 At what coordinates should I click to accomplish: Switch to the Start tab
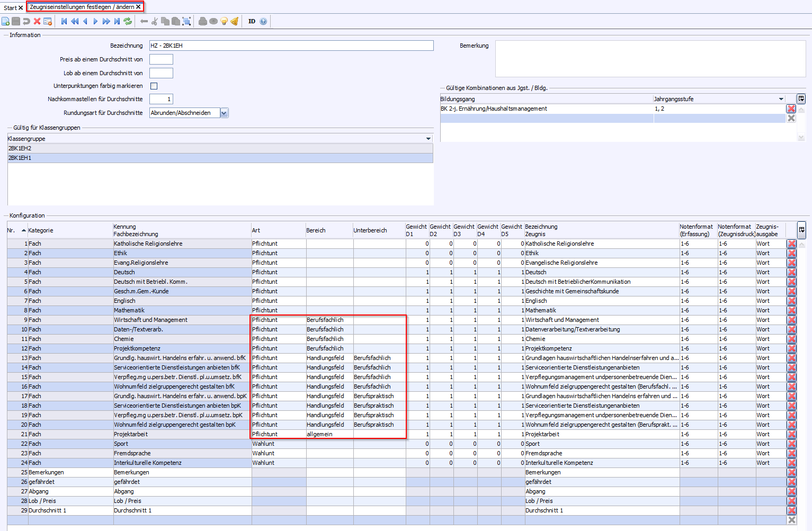pos(10,7)
